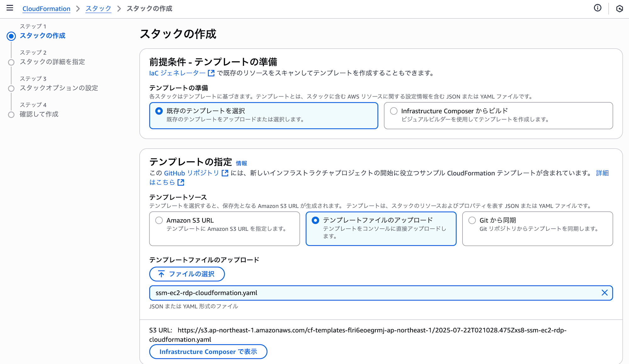Select step 1 スタックの作成 in wizard
The height and width of the screenshot is (364, 629).
click(42, 36)
